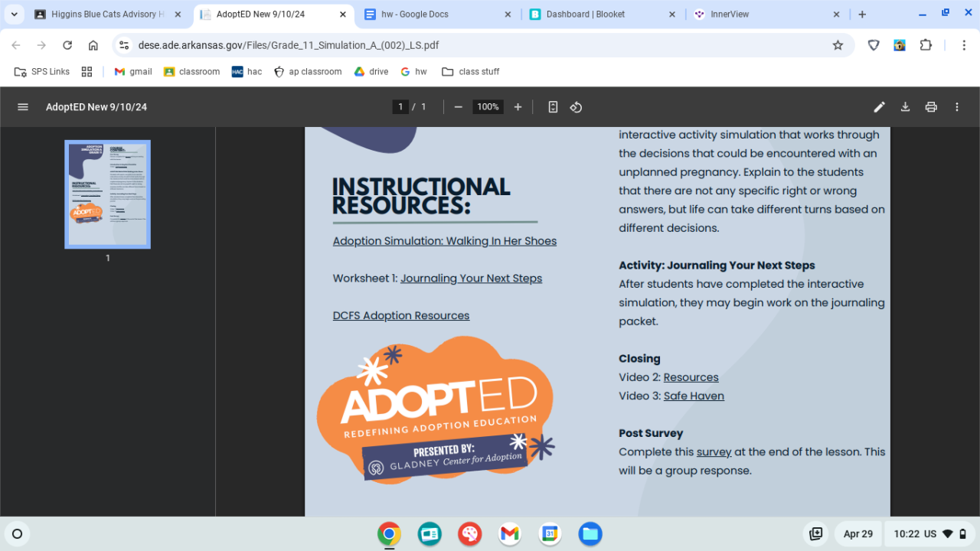This screenshot has width=980, height=551.
Task: Download the PDF file
Action: [x=905, y=107]
